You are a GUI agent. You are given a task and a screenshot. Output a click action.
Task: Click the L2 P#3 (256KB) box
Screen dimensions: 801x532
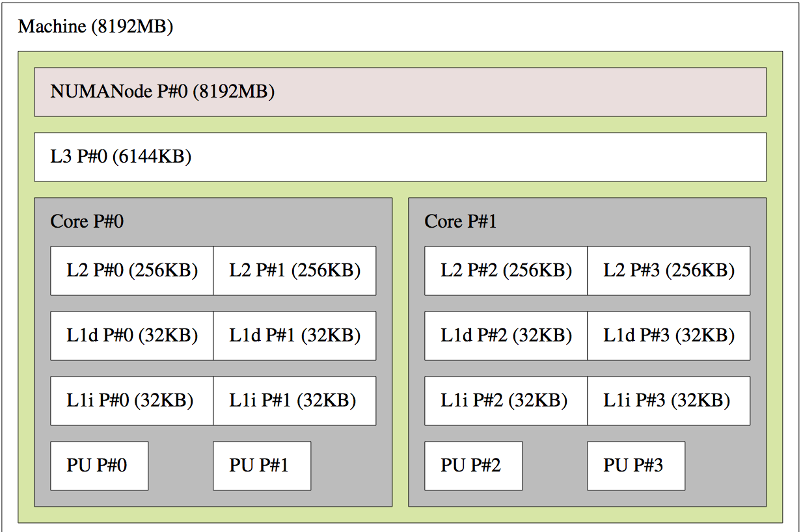(669, 271)
